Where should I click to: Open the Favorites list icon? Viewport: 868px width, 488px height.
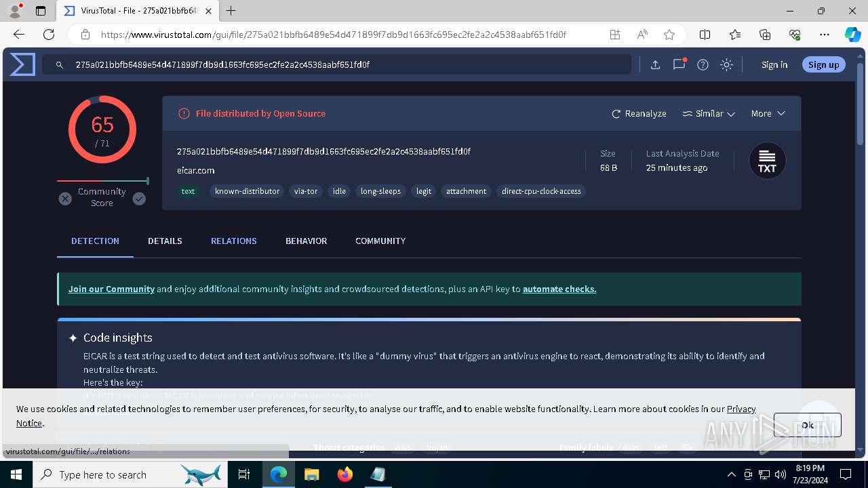(x=735, y=35)
